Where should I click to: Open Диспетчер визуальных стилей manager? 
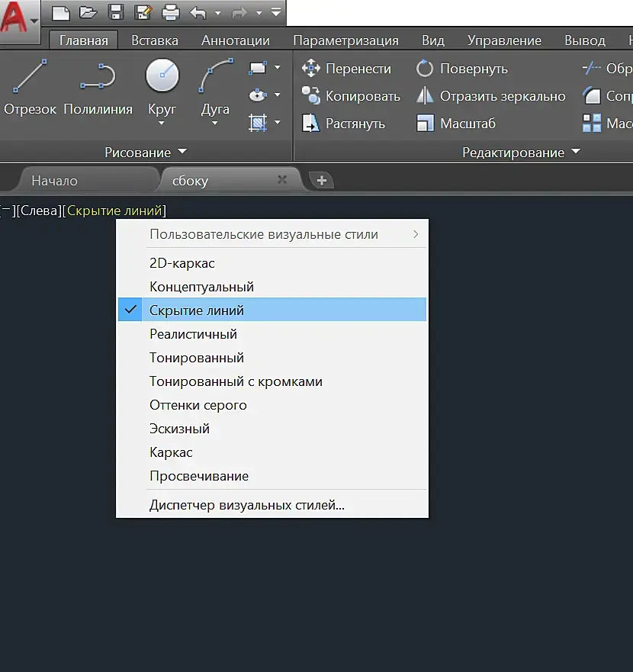point(272,504)
